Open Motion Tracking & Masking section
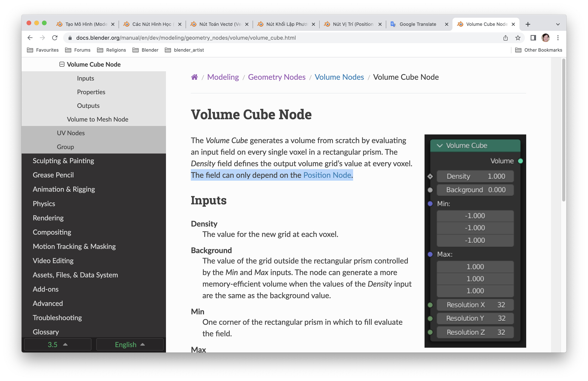Screen dimensions: 588x381 tap(74, 247)
